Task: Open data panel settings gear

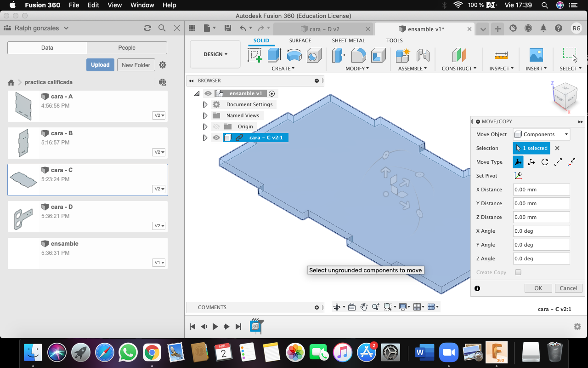Action: point(163,65)
